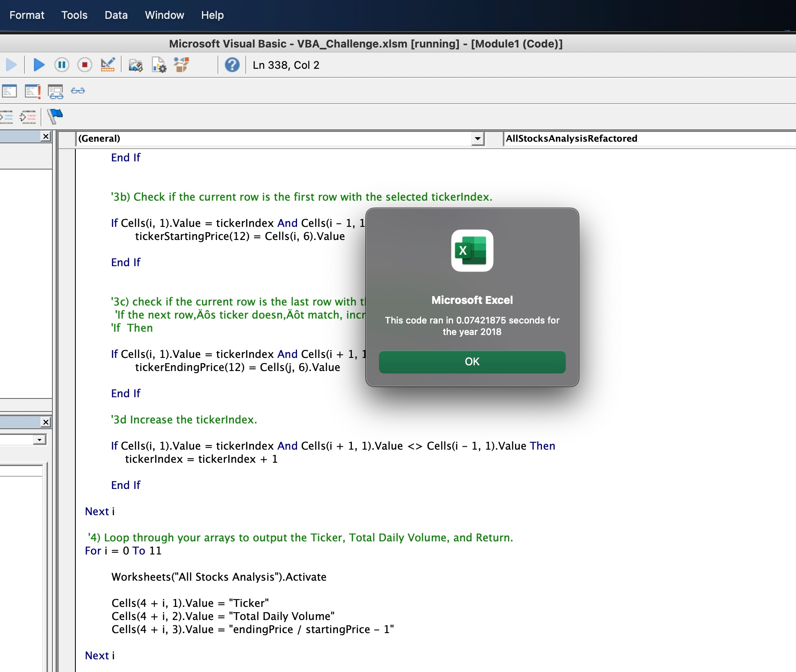Open the Data menu

(x=116, y=15)
